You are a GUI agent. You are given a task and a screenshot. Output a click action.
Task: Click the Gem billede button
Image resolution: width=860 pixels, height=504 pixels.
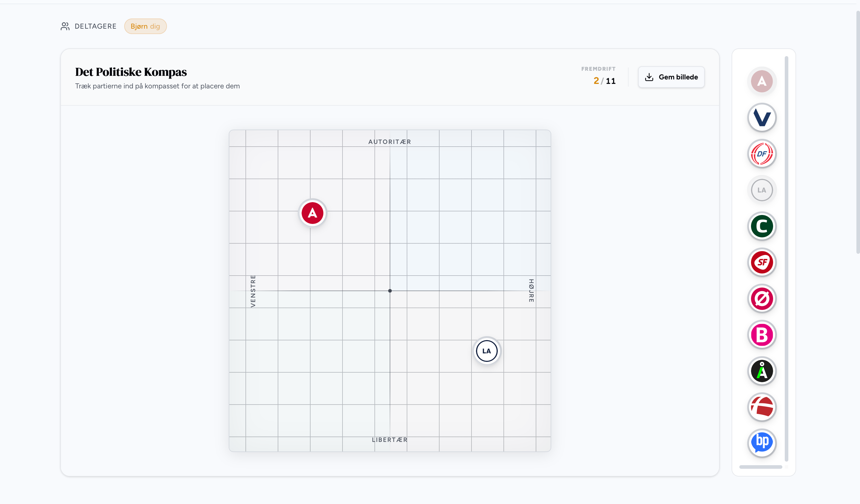671,77
